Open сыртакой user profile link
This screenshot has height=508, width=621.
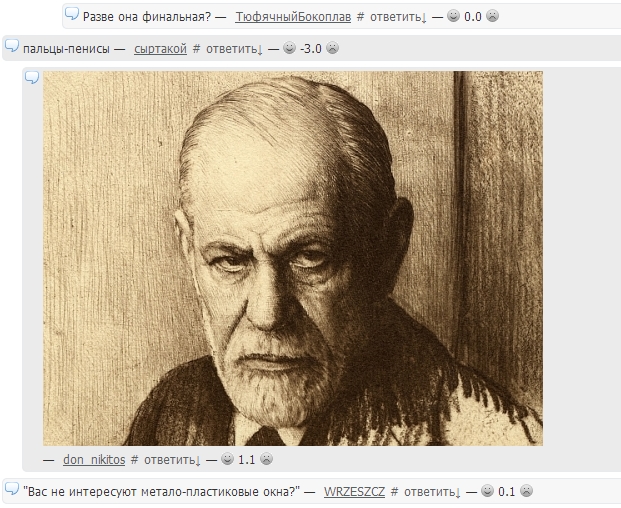point(160,49)
